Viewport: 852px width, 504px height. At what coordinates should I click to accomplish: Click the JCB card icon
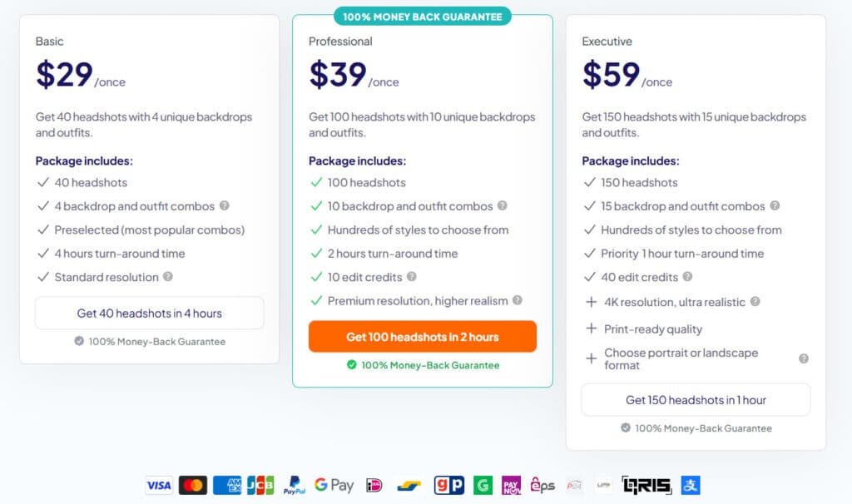tap(260, 485)
